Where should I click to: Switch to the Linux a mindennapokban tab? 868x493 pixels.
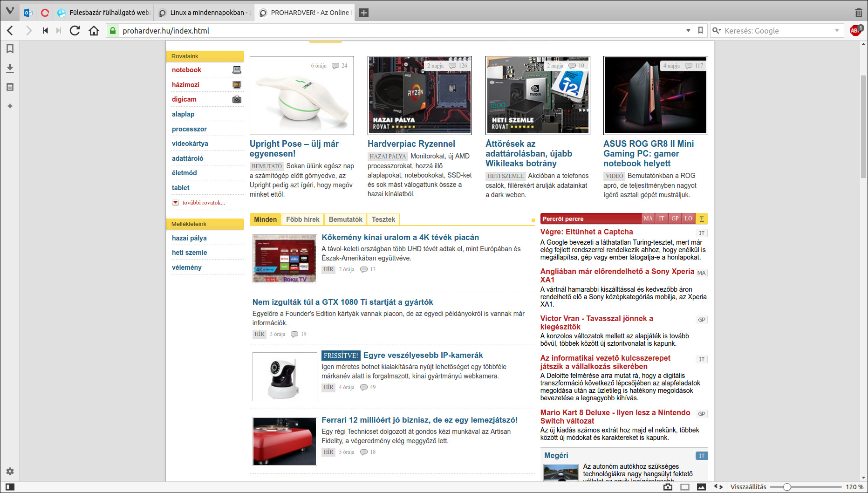click(205, 13)
